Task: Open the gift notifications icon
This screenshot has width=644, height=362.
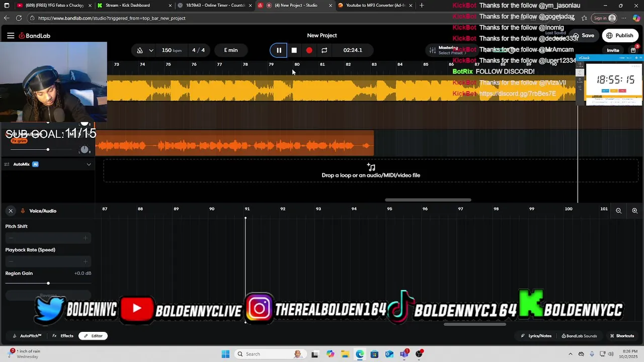Action: 633,50
